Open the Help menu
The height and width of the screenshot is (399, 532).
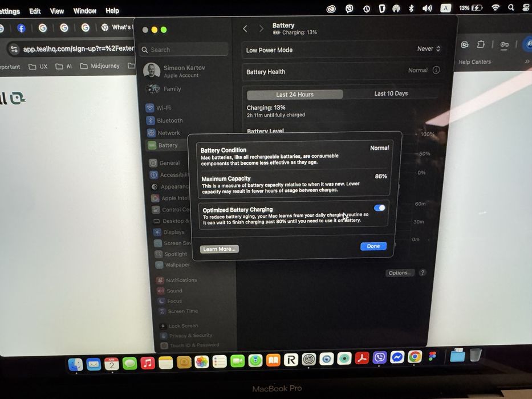point(112,11)
